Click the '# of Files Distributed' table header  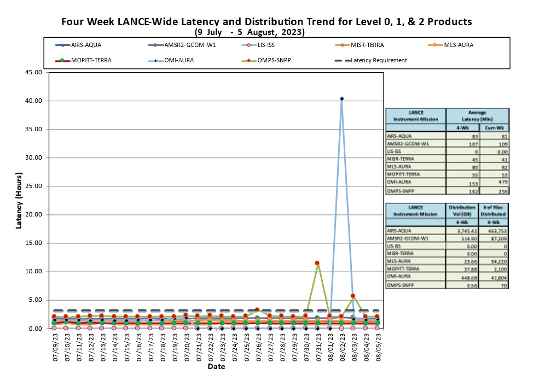click(x=493, y=210)
